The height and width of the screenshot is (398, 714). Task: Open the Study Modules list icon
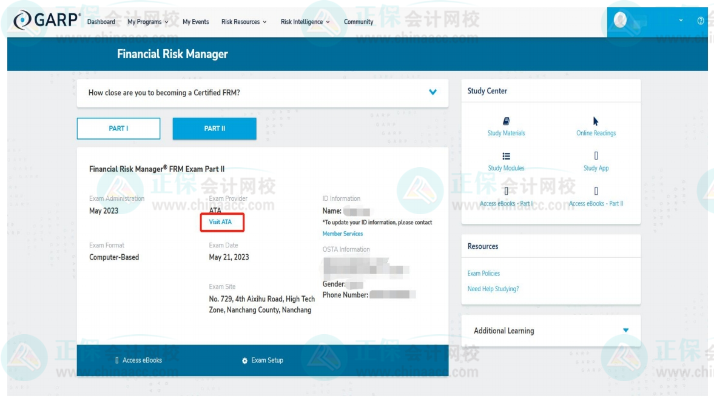[x=506, y=156]
